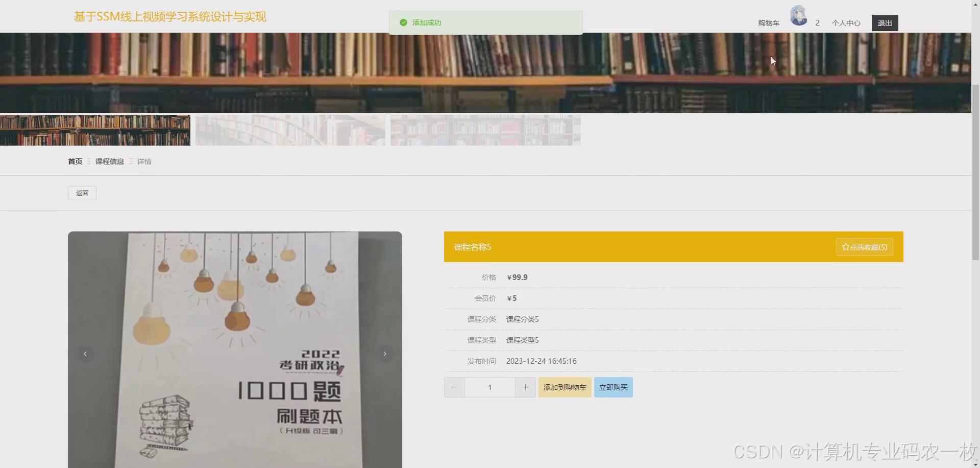The height and width of the screenshot is (468, 980).
Task: Click the scrollbar up arrow
Action: tap(975, 4)
